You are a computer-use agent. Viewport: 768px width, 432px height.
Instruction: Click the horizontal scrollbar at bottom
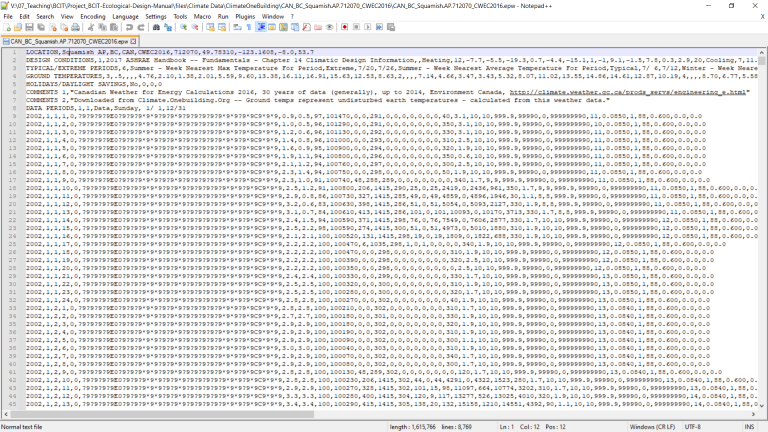pos(380,415)
